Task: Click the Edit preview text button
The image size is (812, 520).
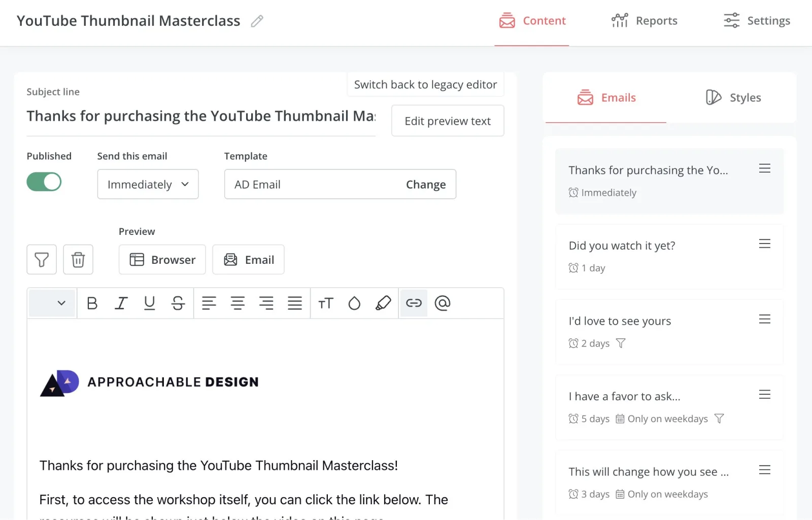Action: click(x=447, y=121)
